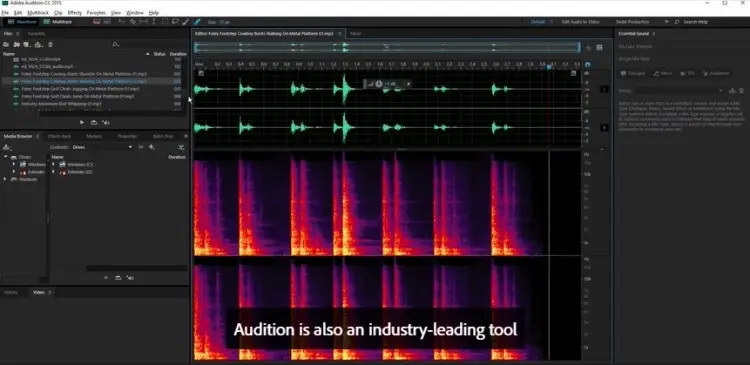This screenshot has width=750, height=365.
Task: Select the Radio Production workspace
Action: click(632, 22)
